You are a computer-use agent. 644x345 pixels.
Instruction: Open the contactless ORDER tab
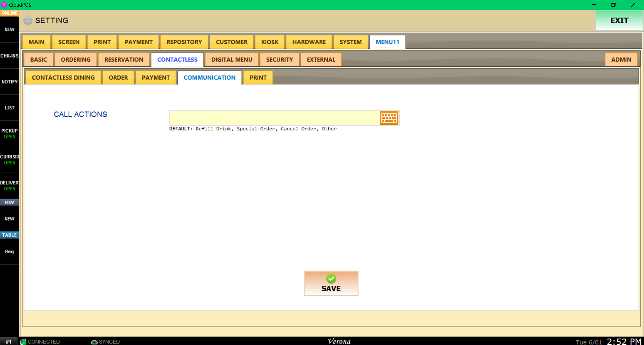(x=118, y=77)
